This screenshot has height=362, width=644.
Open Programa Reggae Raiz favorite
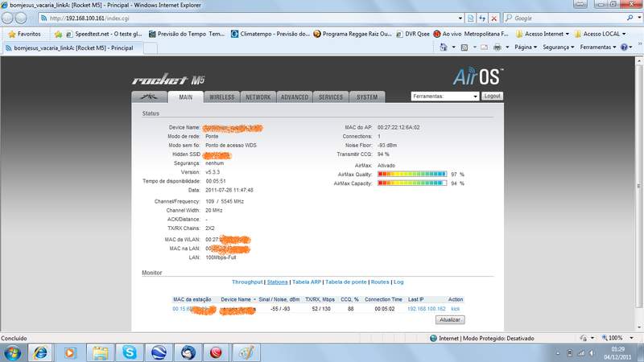[x=353, y=34]
